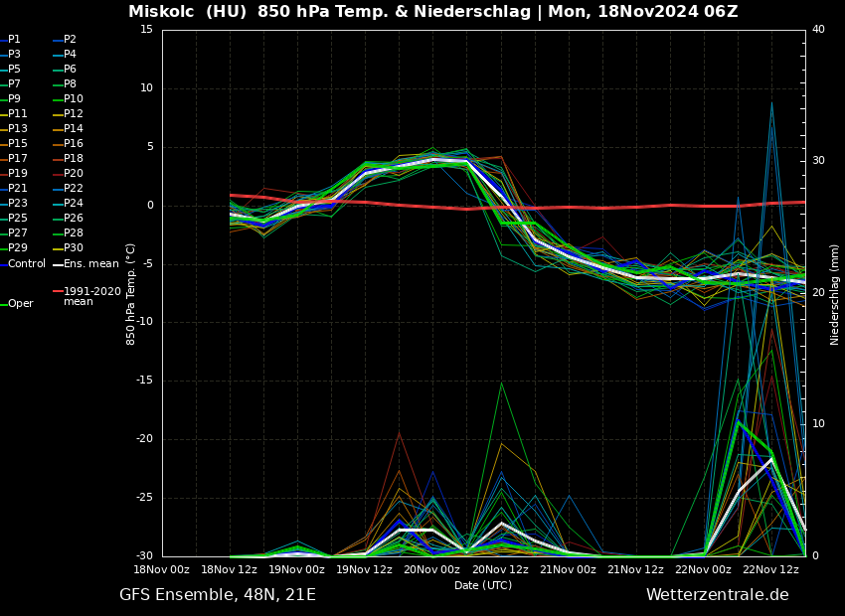845x616 pixels.
Task: Select the 22Nov 12z time axis label
Action: pyautogui.click(x=770, y=570)
